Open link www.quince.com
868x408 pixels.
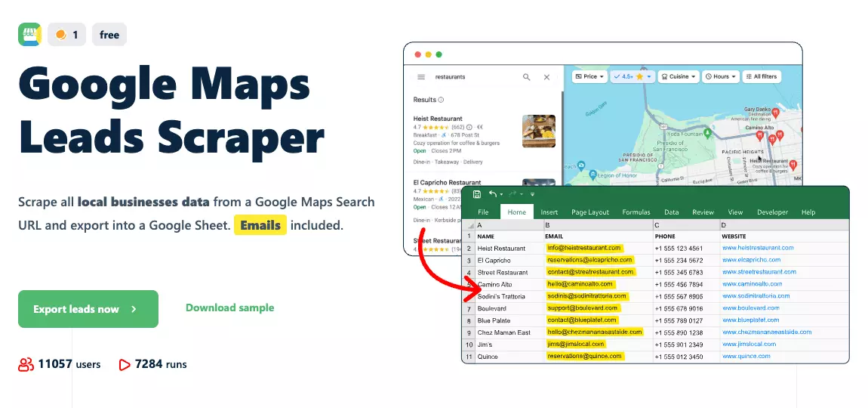(745, 357)
